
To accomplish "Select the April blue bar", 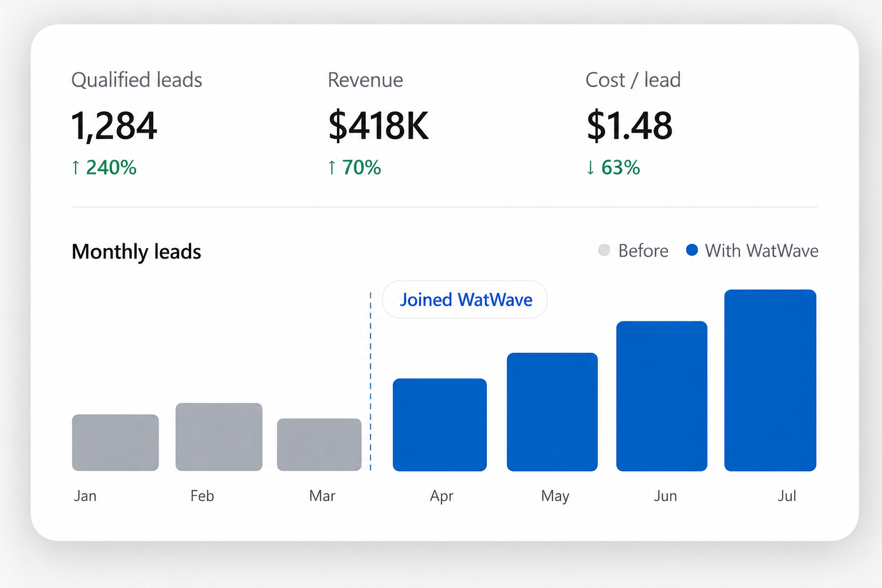I will click(x=440, y=425).
